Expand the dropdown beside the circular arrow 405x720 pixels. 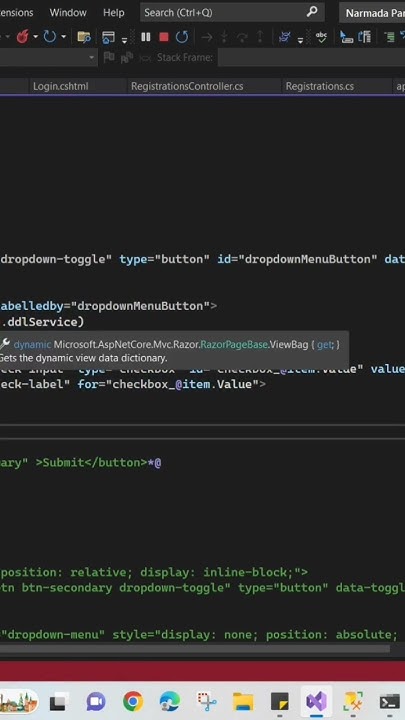63,37
